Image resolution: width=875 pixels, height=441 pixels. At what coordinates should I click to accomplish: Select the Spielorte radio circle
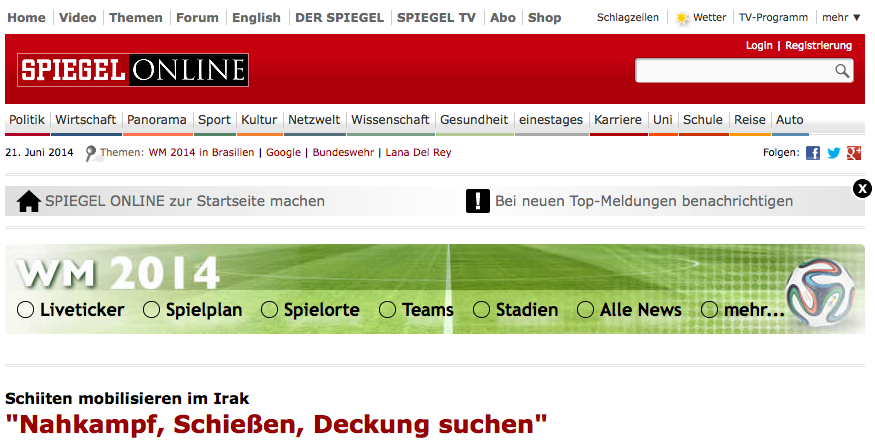[x=269, y=309]
